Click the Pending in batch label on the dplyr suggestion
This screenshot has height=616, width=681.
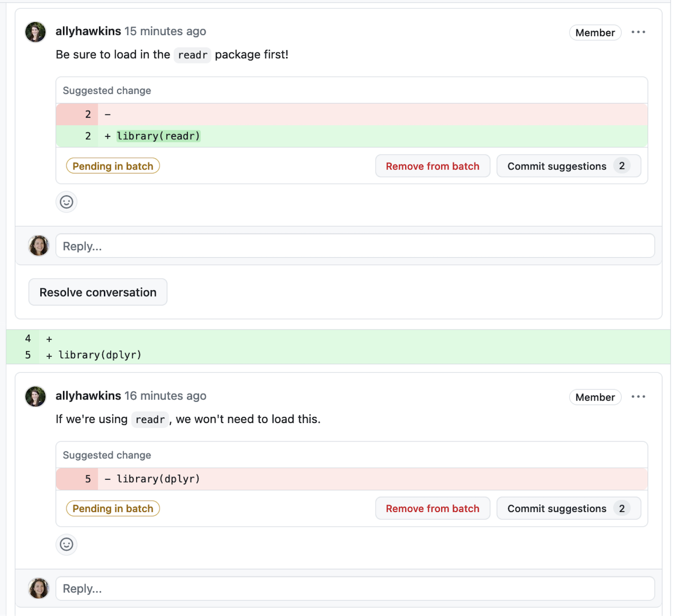[x=113, y=509]
